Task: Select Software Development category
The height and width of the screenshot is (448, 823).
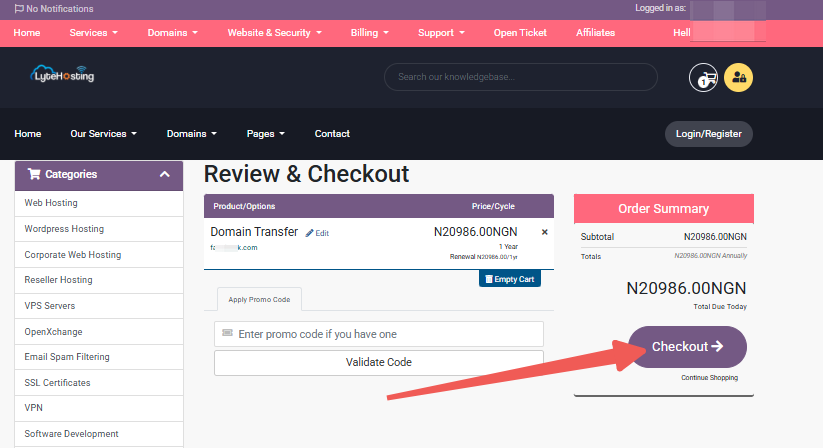Action: tap(99, 434)
